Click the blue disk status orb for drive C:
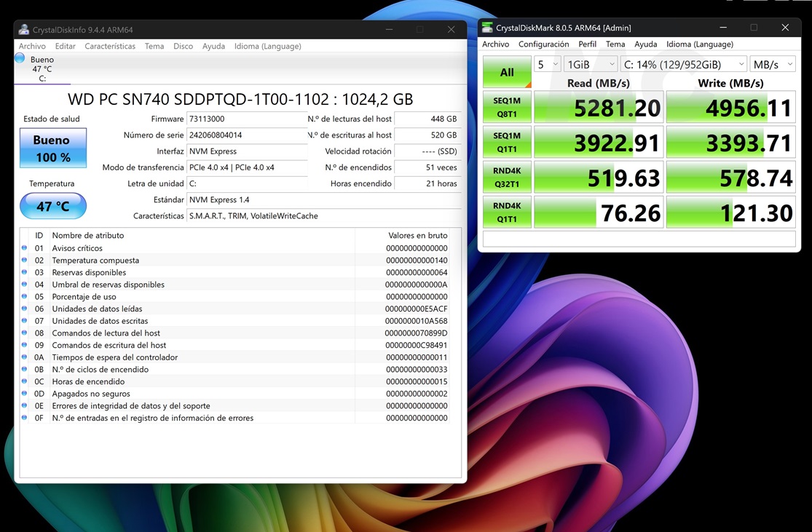 click(x=20, y=58)
